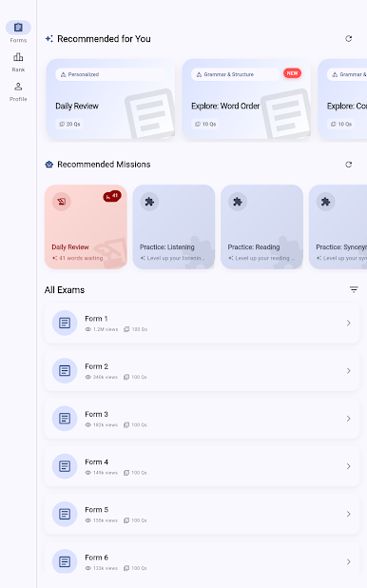Image resolution: width=367 pixels, height=588 pixels.
Task: Click the Practice: Reading puzzle icon
Action: [238, 202]
